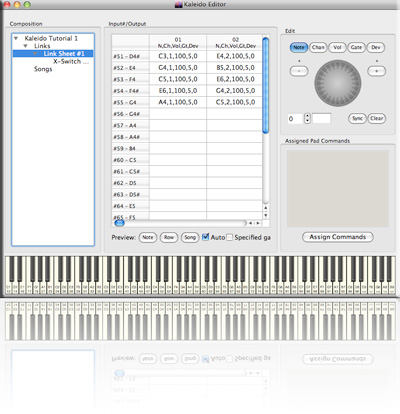The height and width of the screenshot is (414, 400).
Task: Click the value stepper arrows
Action: (x=307, y=118)
